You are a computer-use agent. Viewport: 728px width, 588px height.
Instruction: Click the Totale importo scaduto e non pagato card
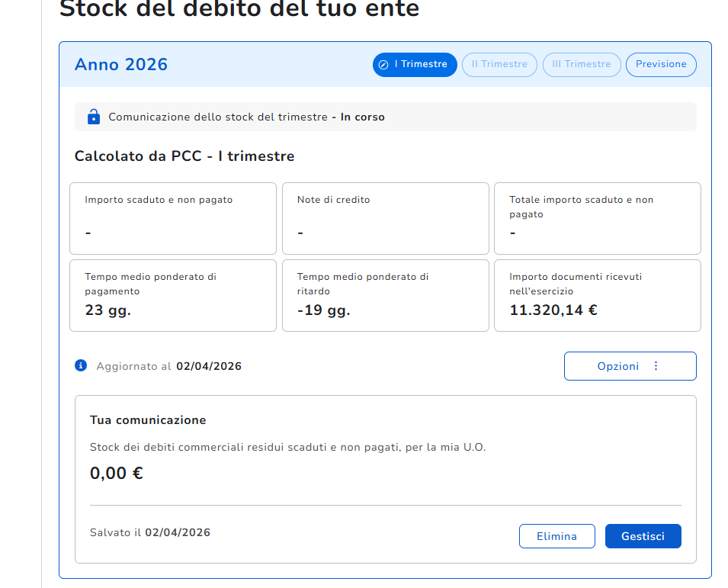597,218
